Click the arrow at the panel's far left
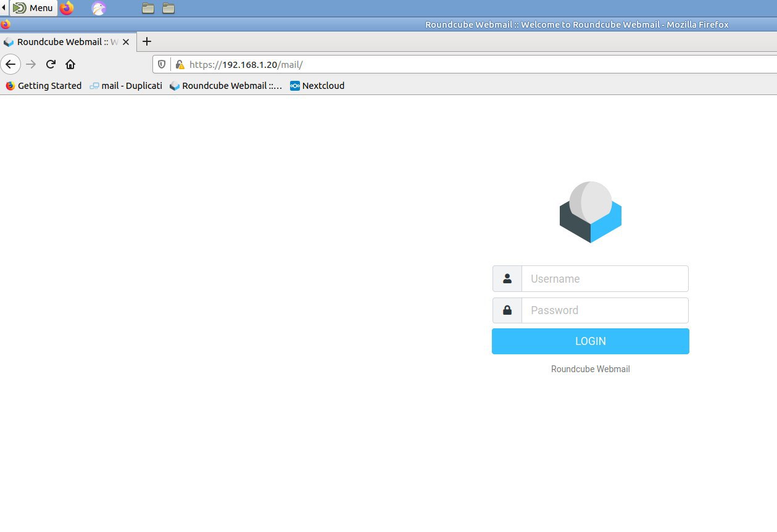The height and width of the screenshot is (532, 777). pyautogui.click(x=5, y=8)
